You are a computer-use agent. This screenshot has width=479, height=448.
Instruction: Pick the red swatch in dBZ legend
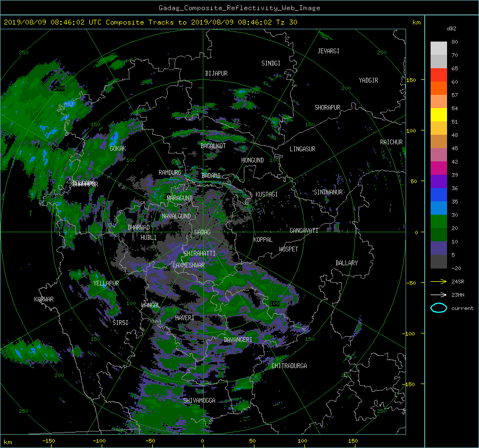(439, 75)
